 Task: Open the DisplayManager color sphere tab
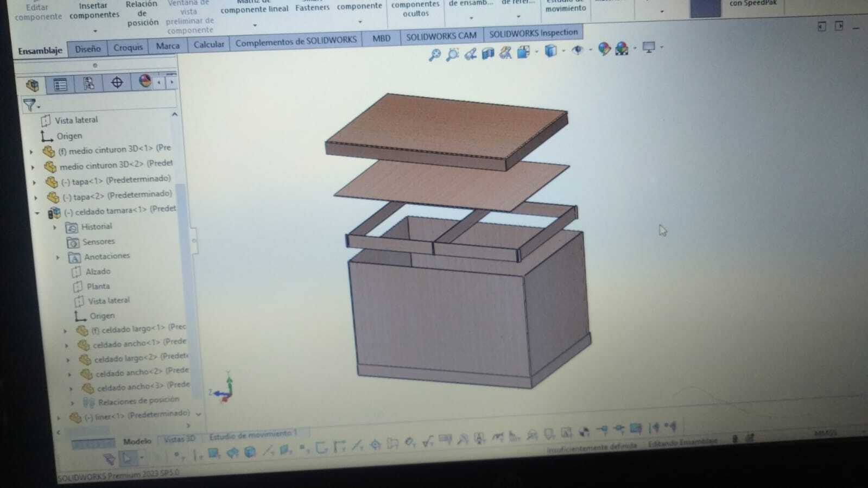pyautogui.click(x=145, y=81)
